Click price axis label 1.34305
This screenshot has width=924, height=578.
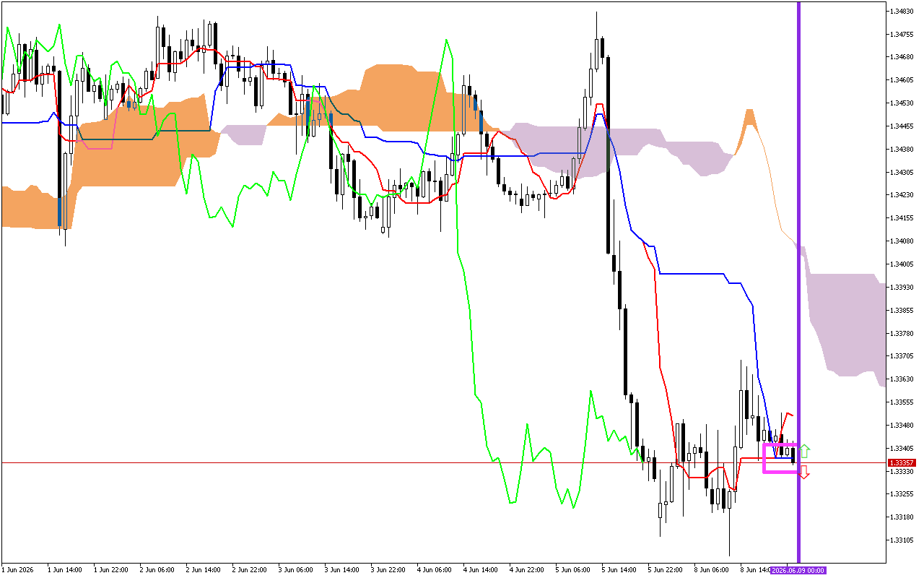coord(902,172)
